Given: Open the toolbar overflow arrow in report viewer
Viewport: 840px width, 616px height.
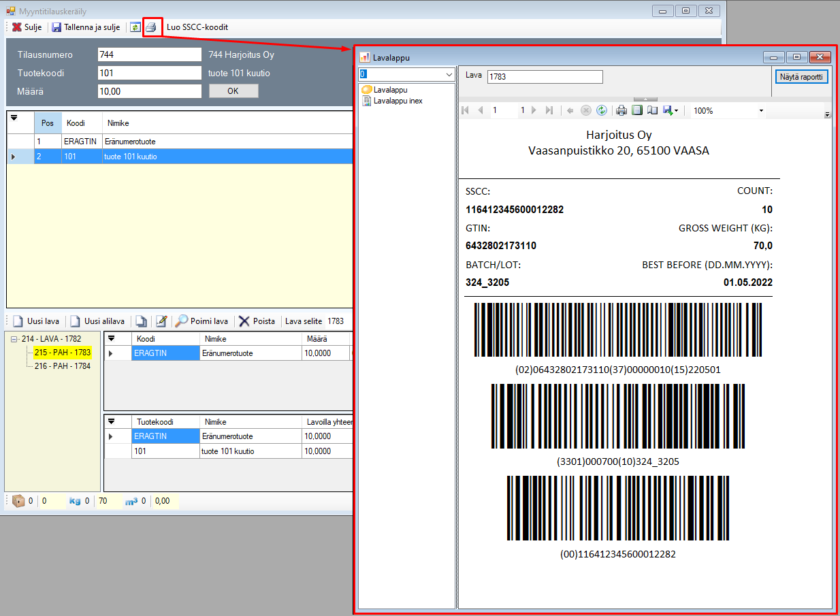Looking at the screenshot, I should [x=827, y=114].
